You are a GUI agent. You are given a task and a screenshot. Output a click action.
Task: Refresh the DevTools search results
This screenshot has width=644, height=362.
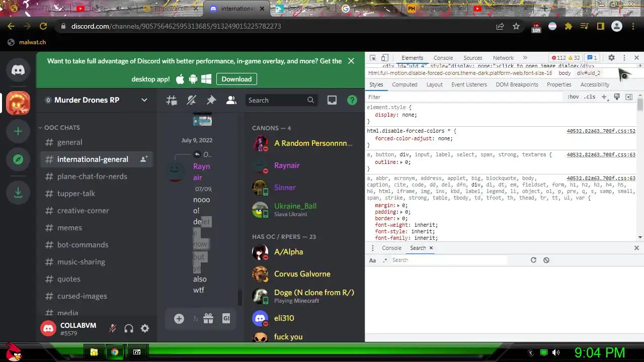coord(533,260)
